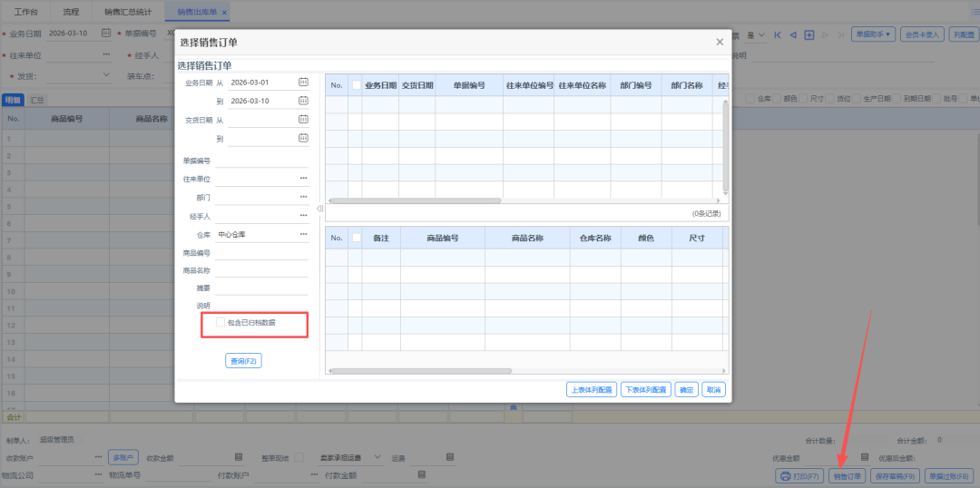This screenshot has height=488, width=980.
Task: Click upper table horizontal scrollbar thumb
Action: [x=415, y=201]
